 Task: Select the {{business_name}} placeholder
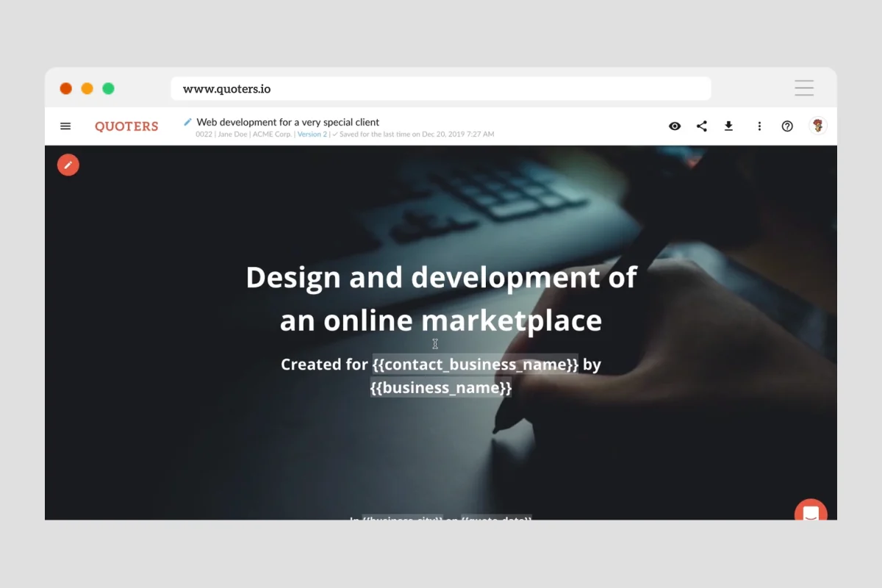click(x=441, y=388)
